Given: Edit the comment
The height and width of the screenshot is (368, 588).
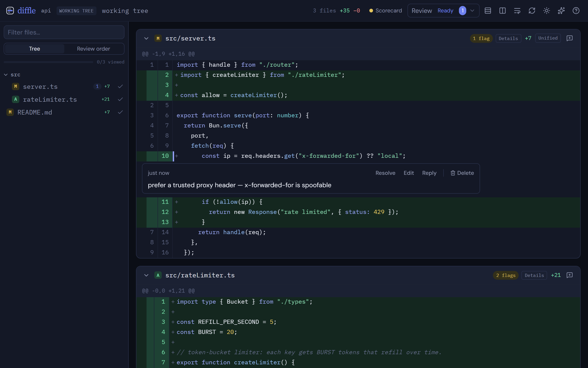Looking at the screenshot, I should coord(409,173).
